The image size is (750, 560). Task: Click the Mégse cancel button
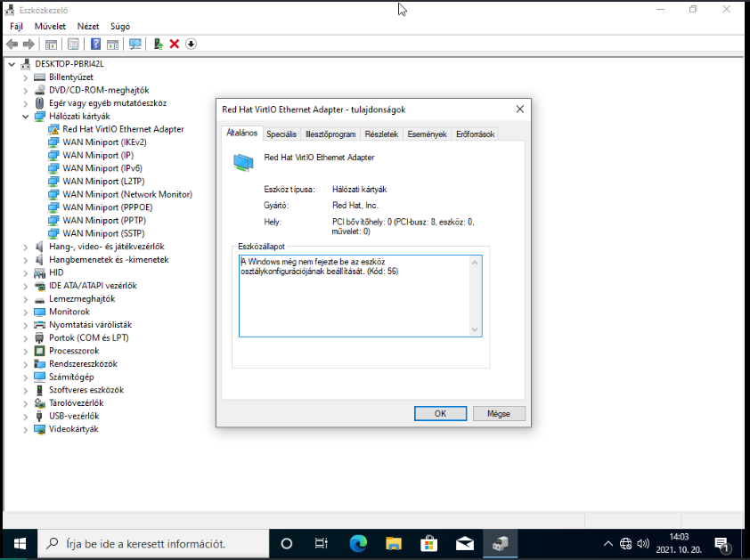click(x=499, y=414)
